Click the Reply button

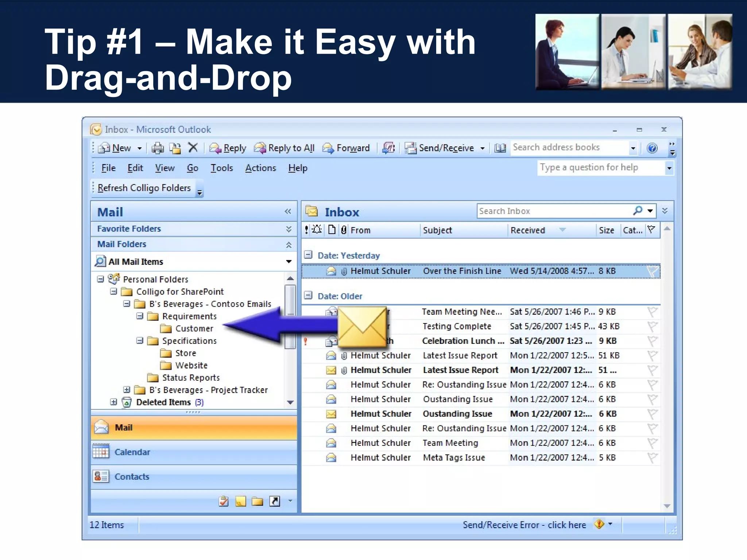[228, 148]
